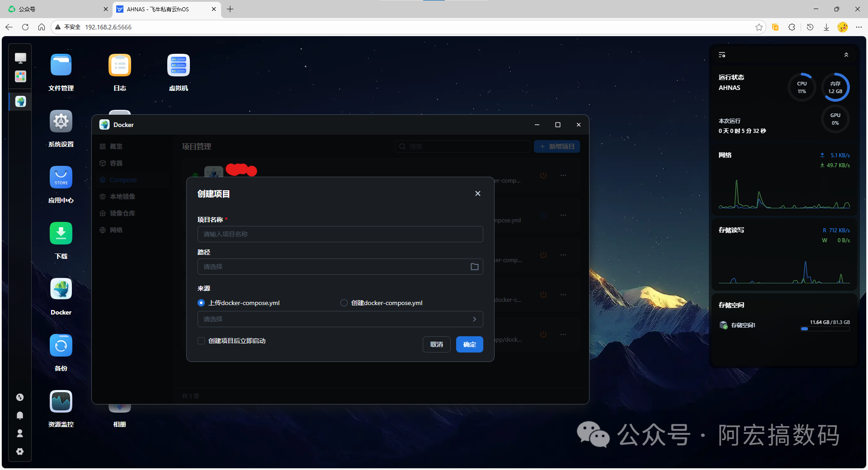Enable 创建项目后立即启动 checkbox

point(201,341)
